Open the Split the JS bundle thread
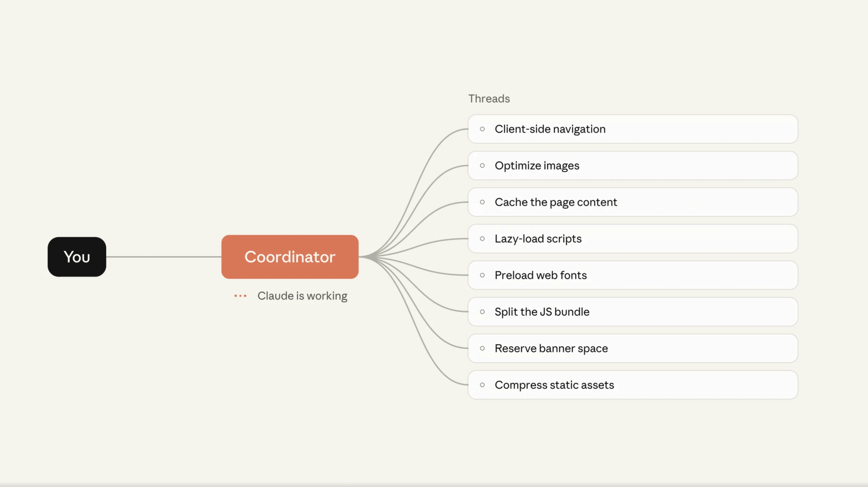The image size is (868, 487). [x=633, y=312]
